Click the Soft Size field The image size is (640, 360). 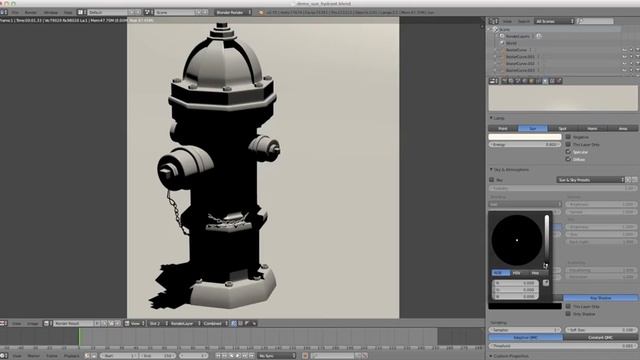[601, 330]
